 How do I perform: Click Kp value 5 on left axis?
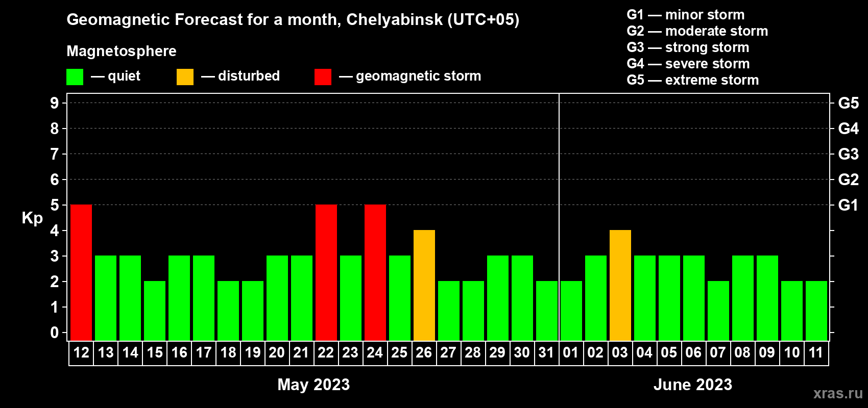click(55, 205)
